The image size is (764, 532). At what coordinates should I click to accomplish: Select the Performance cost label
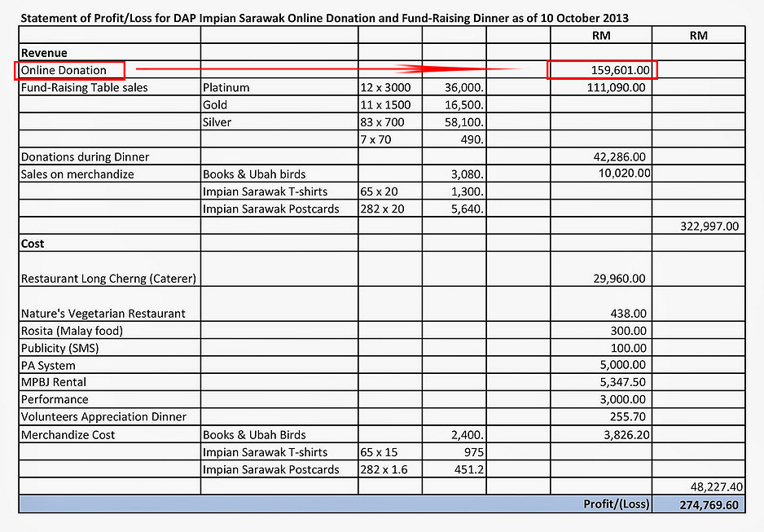click(x=55, y=399)
